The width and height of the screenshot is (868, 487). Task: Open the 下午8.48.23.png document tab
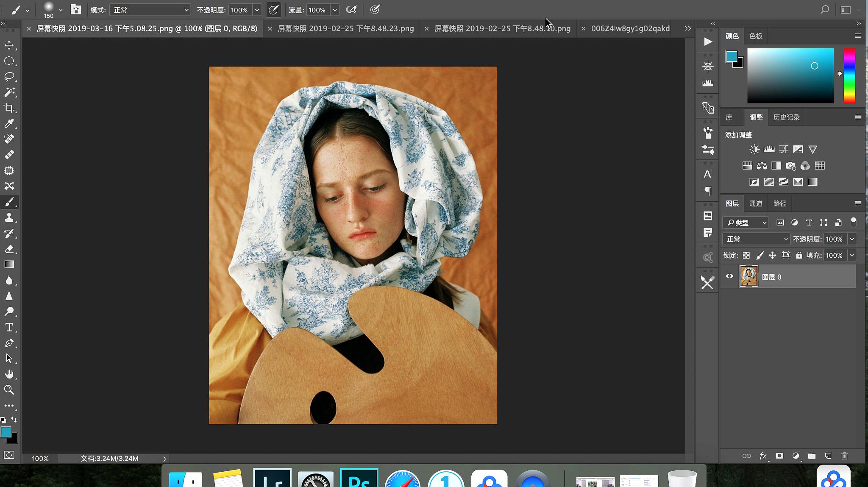(x=345, y=28)
